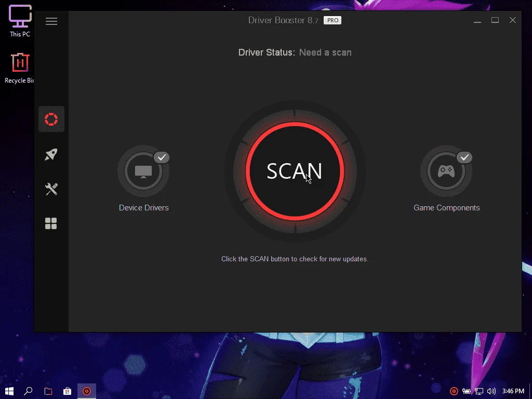Close the Driver Booster window
Viewport: 532px width, 399px height.
(513, 20)
